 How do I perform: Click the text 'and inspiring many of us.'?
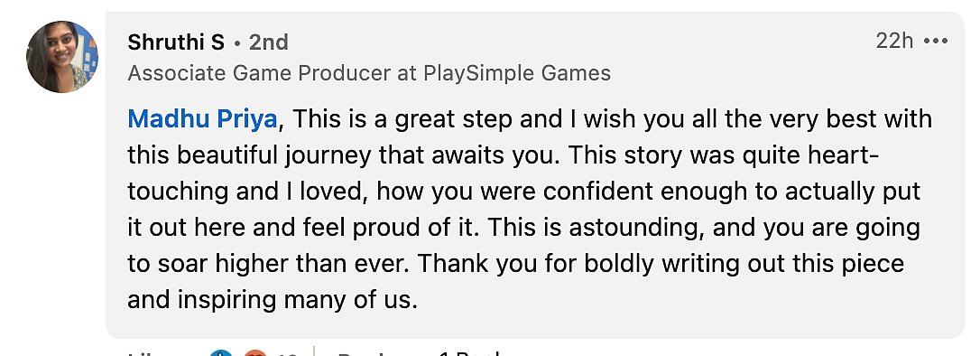pyautogui.click(x=272, y=300)
